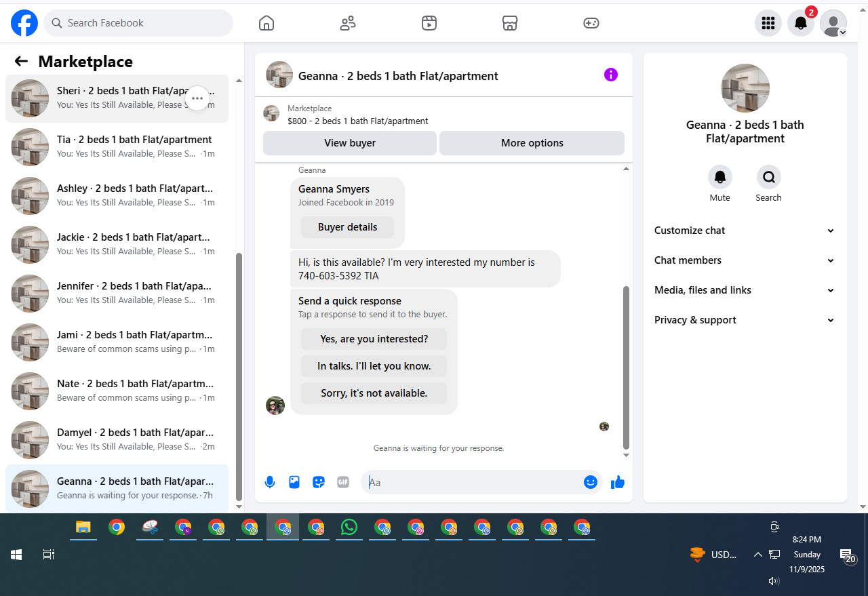The height and width of the screenshot is (596, 868).
Task: Click the chat messages scrollbar thumb
Action: pos(626,366)
